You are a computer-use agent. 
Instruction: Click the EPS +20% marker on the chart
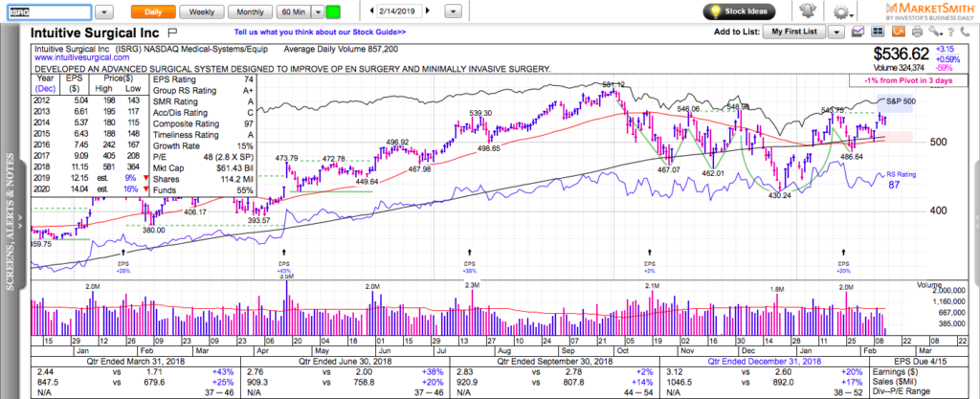coord(844,267)
